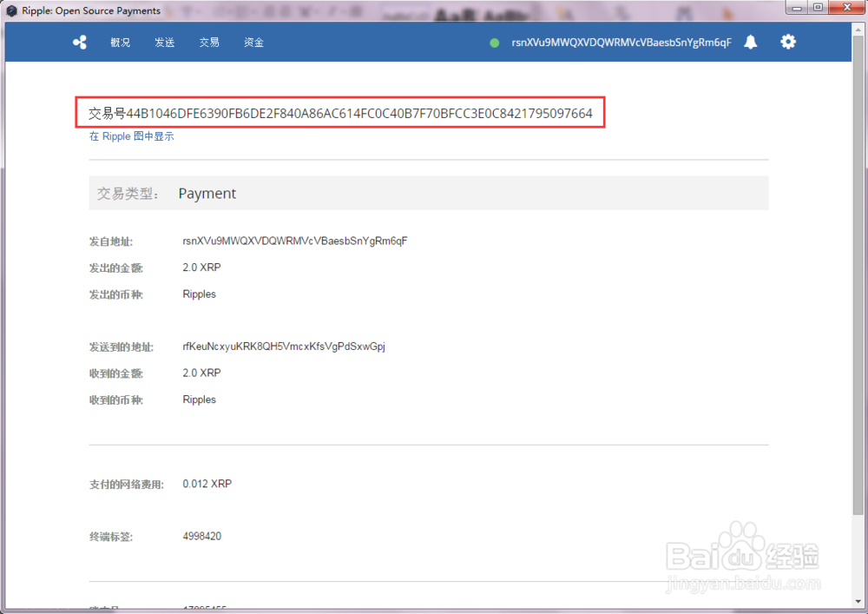Close the Ripple window
Image resolution: width=868 pixels, height=614 pixels.
coord(847,8)
